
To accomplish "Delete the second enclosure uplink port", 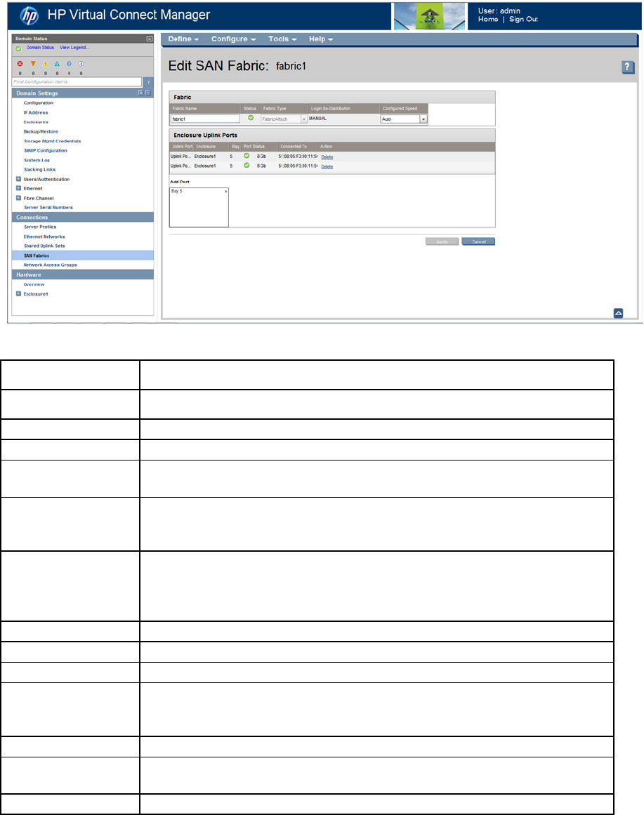I will click(327, 167).
